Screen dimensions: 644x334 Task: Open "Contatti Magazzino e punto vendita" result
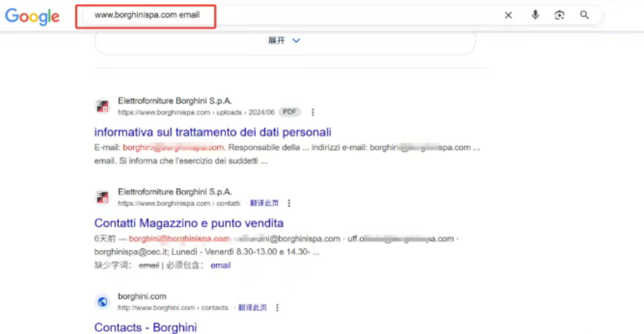189,223
